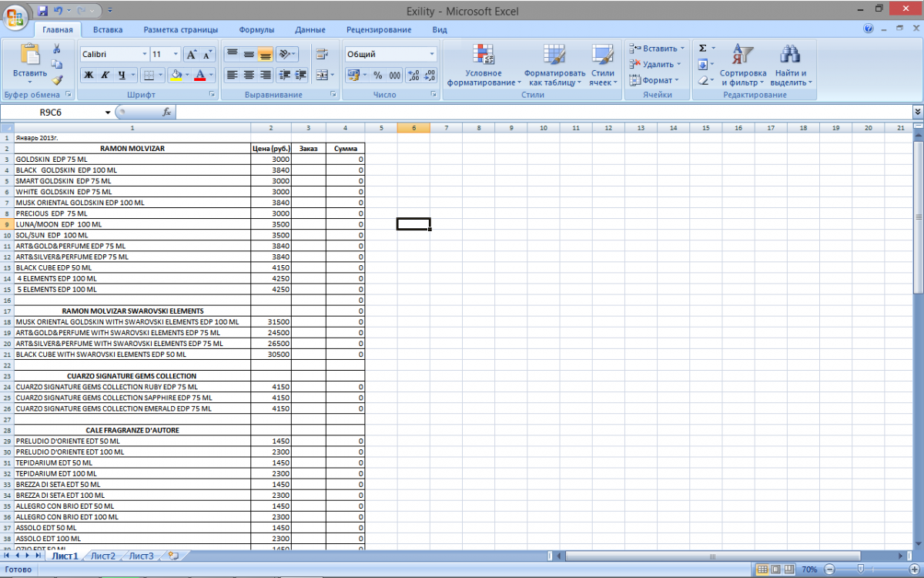
Task: Activate the Format Painter brush
Action: tap(57, 80)
